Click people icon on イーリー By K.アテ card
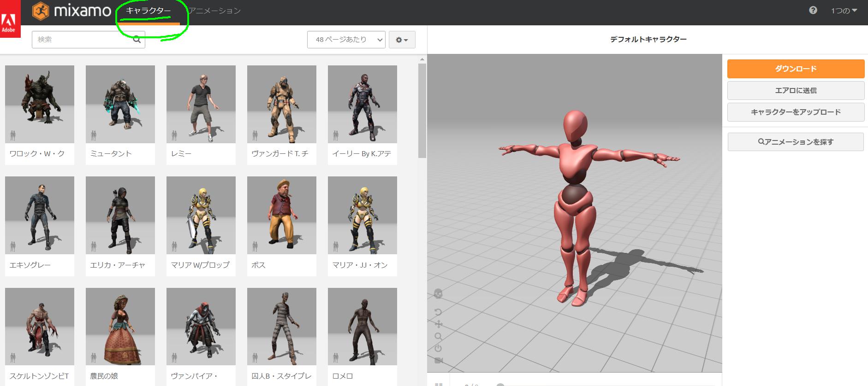Image resolution: width=868 pixels, height=386 pixels. coord(336,135)
